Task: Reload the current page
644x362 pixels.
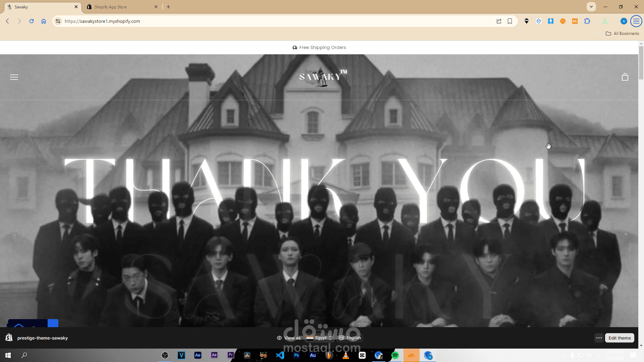Action: point(32,21)
